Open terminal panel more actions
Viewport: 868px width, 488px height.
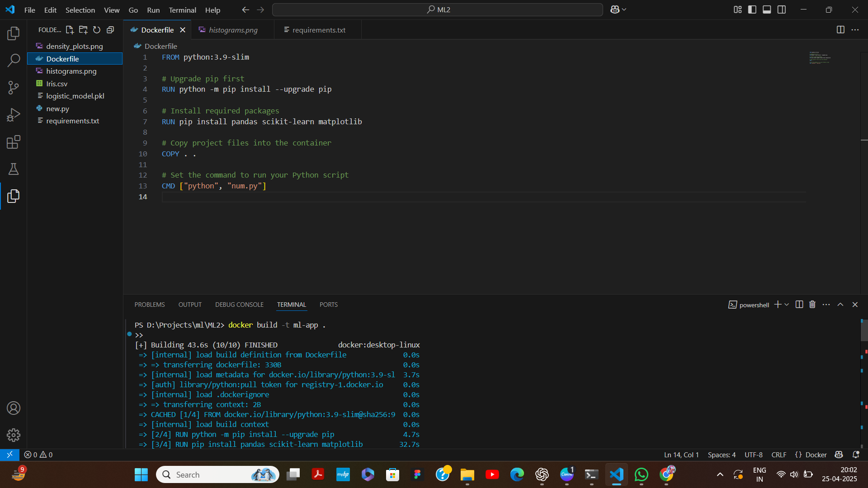826,305
